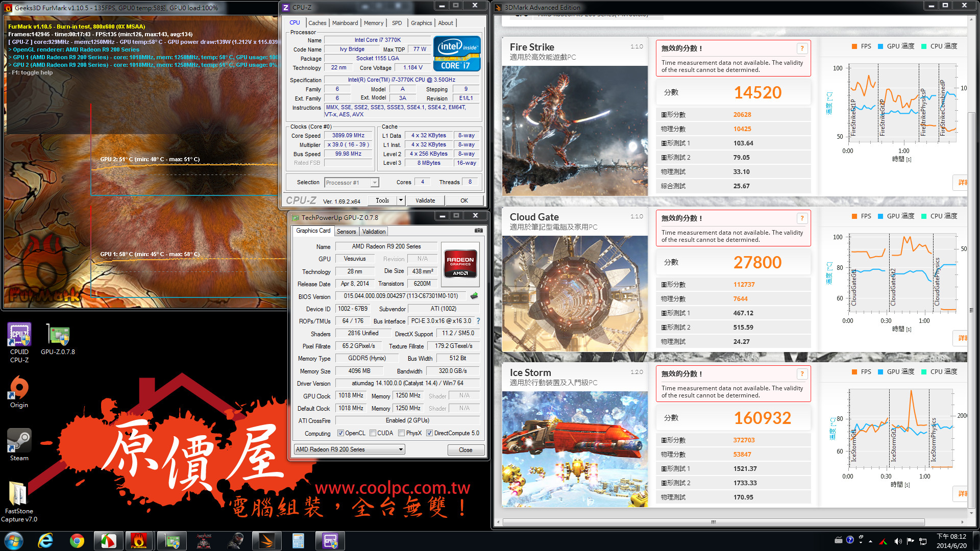The height and width of the screenshot is (551, 980).
Task: Open the Windows Start menu
Action: 13,540
